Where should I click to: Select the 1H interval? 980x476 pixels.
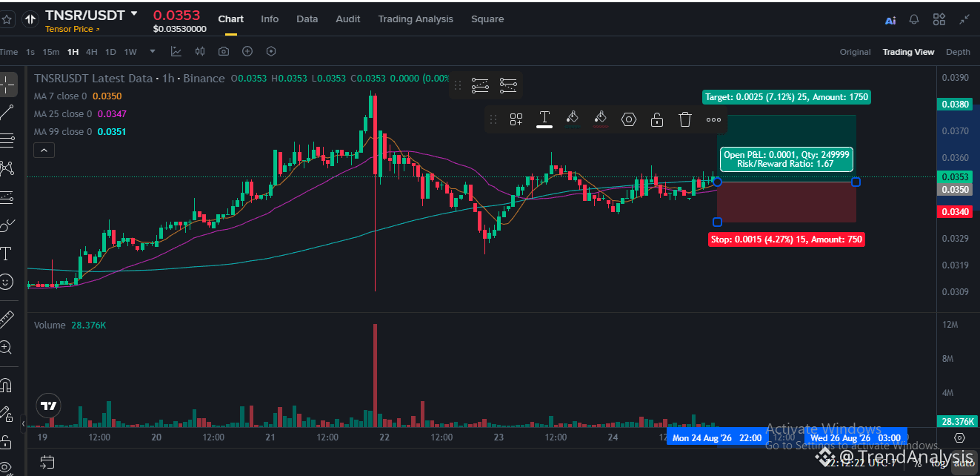(x=73, y=52)
